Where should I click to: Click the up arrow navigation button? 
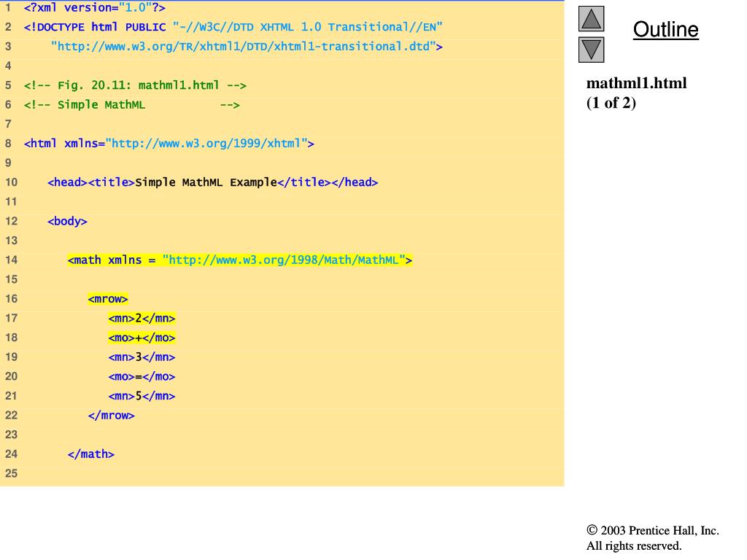click(591, 19)
